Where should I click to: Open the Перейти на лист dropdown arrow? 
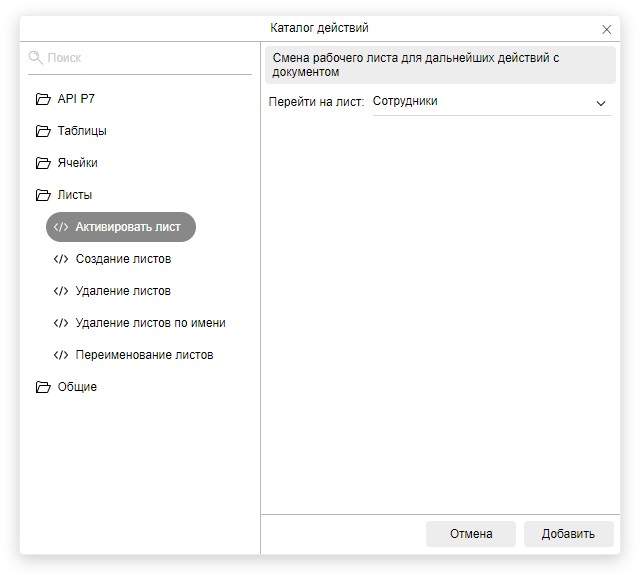point(601,103)
